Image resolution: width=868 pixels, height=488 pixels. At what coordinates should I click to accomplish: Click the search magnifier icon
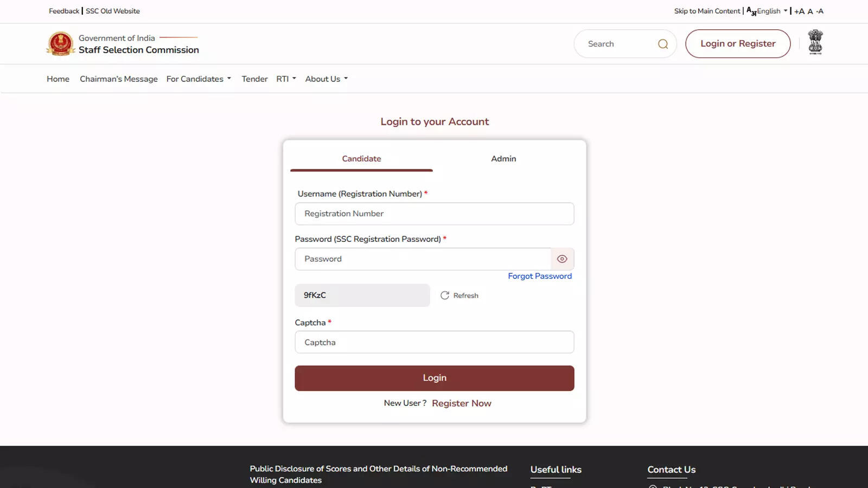coord(663,44)
